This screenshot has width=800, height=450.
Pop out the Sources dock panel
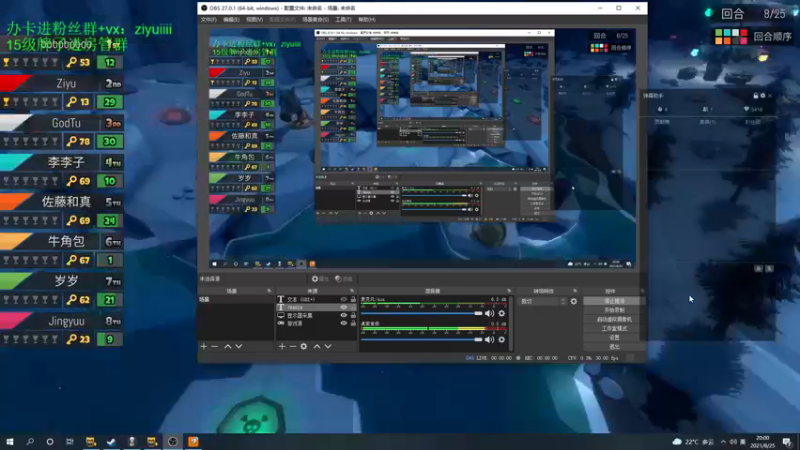(352, 291)
